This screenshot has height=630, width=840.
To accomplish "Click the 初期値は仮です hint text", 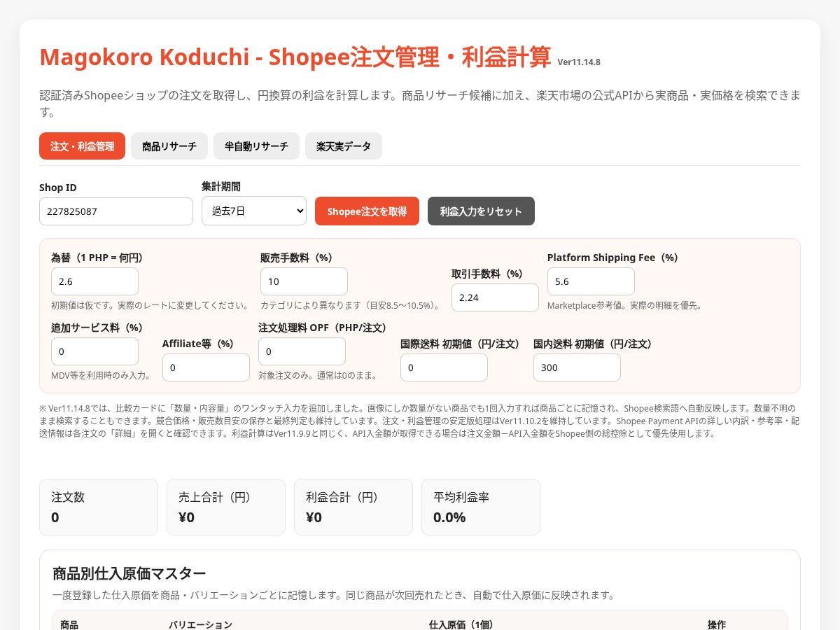I will [x=150, y=305].
